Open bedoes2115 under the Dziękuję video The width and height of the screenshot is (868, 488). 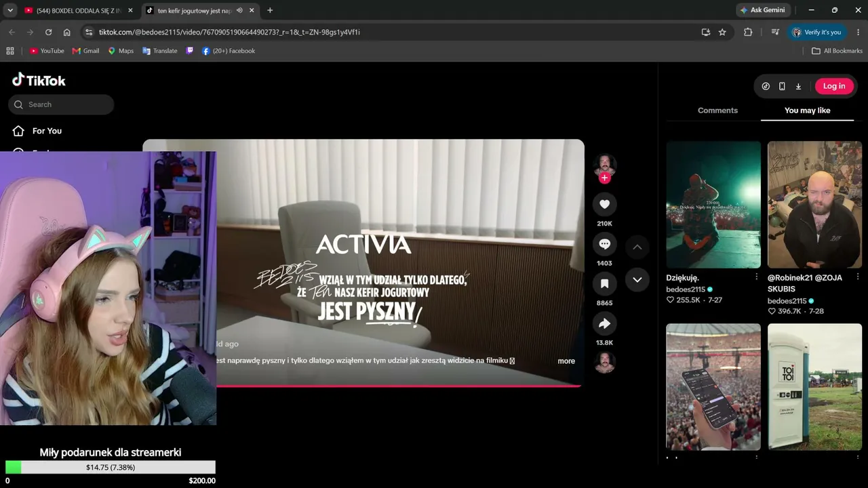pos(686,289)
